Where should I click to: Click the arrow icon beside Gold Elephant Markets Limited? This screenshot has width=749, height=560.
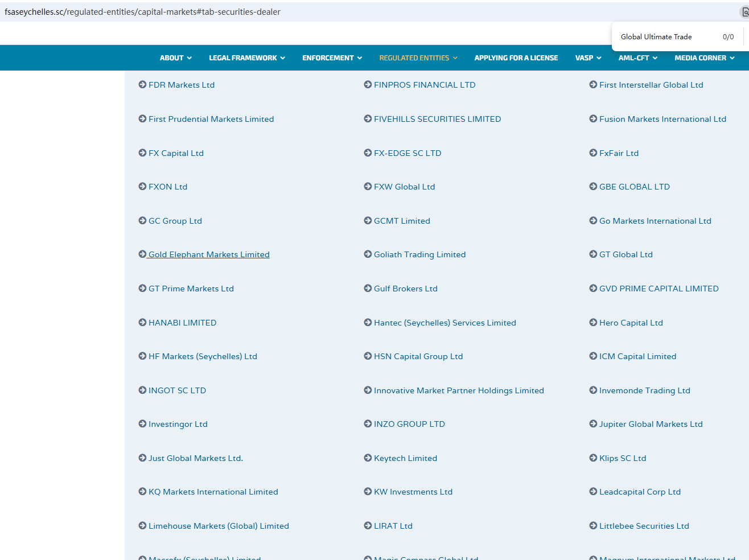pos(142,254)
